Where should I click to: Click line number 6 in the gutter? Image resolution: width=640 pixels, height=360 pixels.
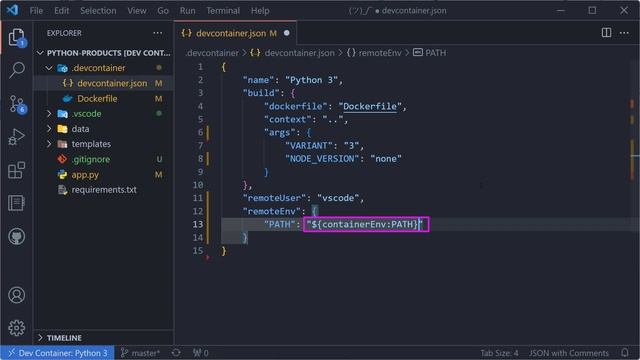click(x=200, y=132)
